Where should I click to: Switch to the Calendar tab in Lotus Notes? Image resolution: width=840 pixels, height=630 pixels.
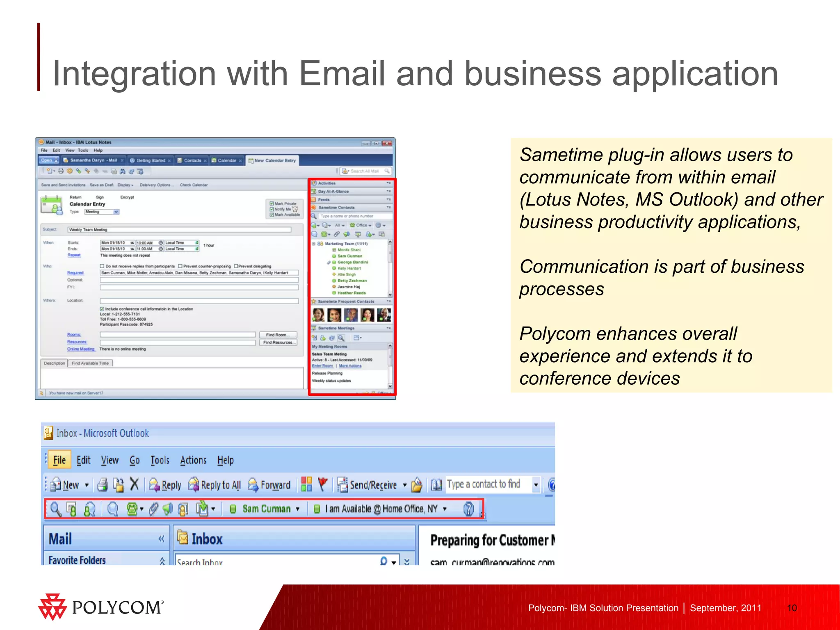[226, 160]
